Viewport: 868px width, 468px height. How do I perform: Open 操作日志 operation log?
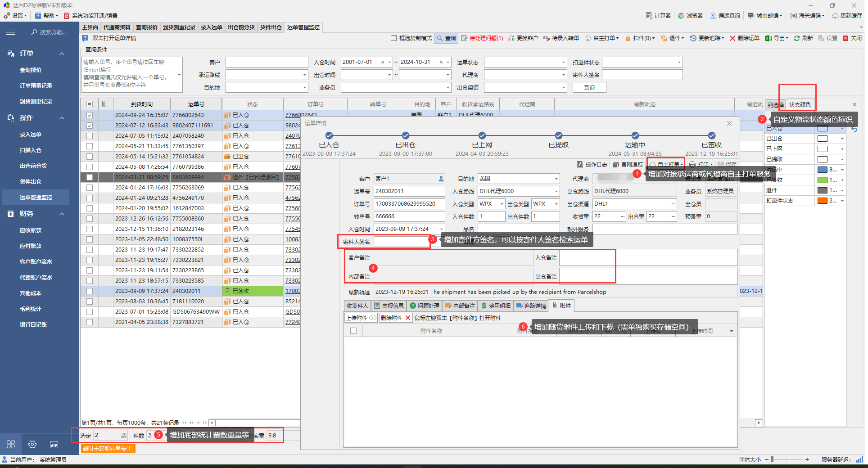coord(592,165)
